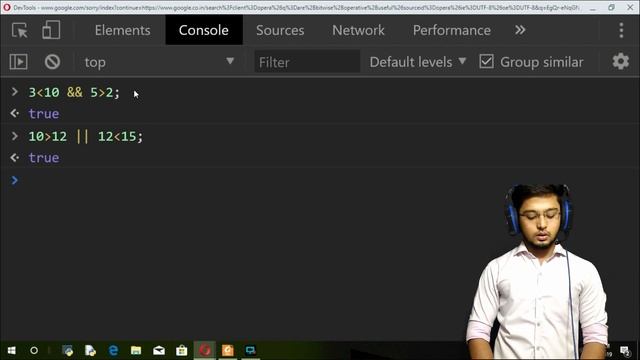Image resolution: width=640 pixels, height=360 pixels.
Task: Open the Python file icon in taskbar
Action: [x=90, y=350]
